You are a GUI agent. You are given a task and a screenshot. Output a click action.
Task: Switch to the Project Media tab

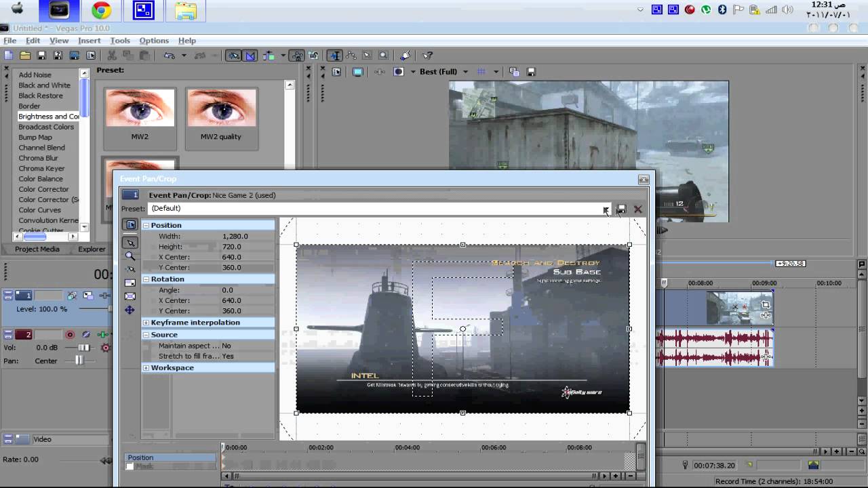(37, 249)
